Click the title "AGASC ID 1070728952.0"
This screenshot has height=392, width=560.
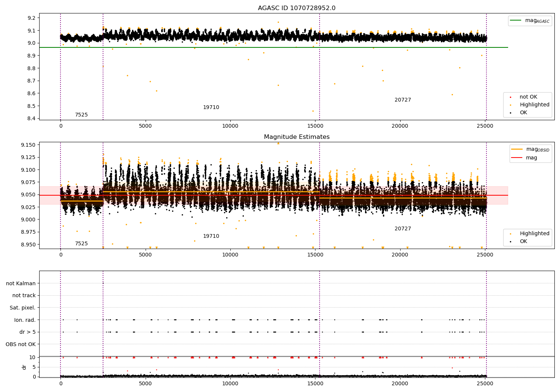pos(296,8)
